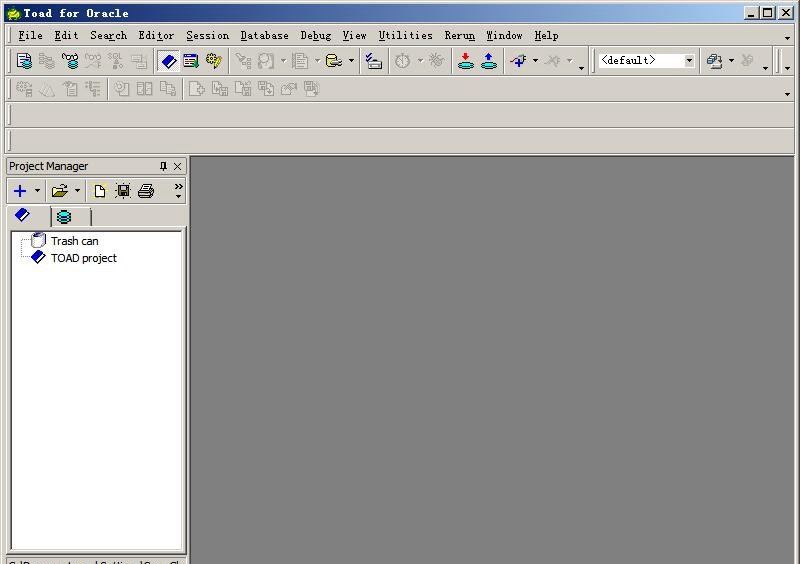Click the glasses-and-database toolbar icon
This screenshot has width=800, height=564.
pyautogui.click(x=70, y=61)
